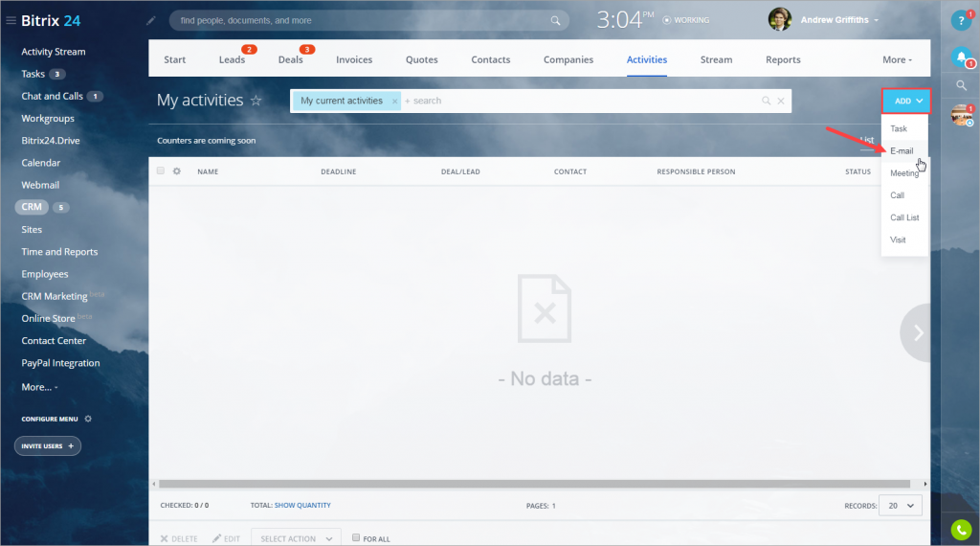Click the right sidebar search magnifier
The width and height of the screenshot is (980, 546).
tap(961, 85)
